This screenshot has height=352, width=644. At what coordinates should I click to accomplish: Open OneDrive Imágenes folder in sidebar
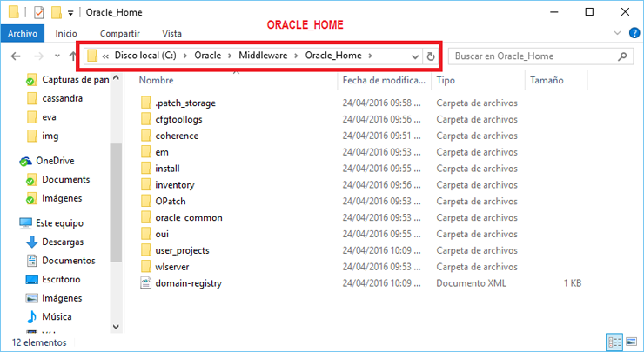coord(62,198)
